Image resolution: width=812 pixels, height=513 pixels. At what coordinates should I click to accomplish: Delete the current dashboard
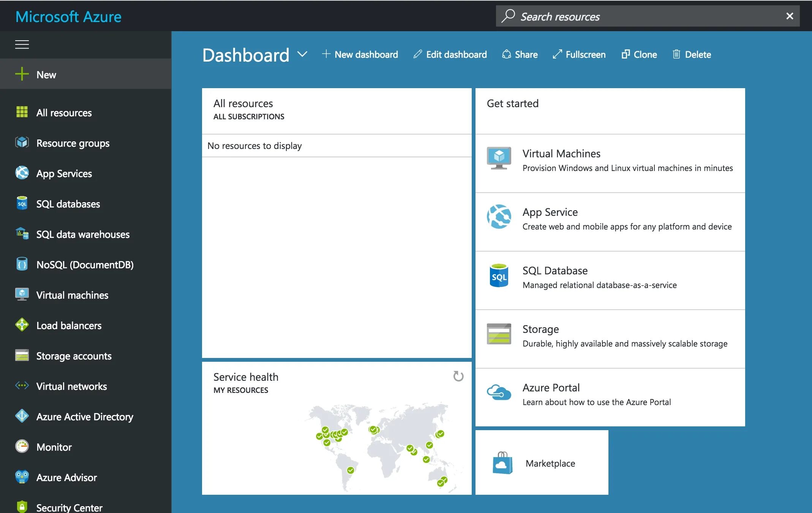tap(692, 54)
